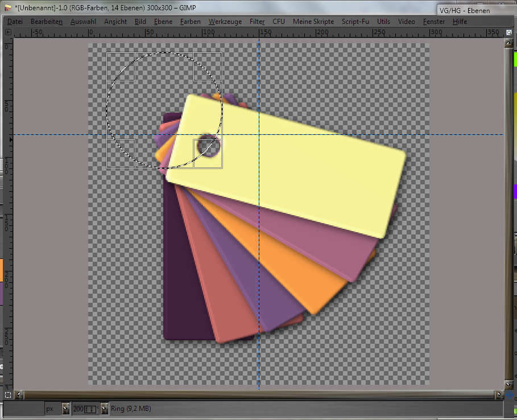Open the zoom level dropdown arrow

point(104,409)
